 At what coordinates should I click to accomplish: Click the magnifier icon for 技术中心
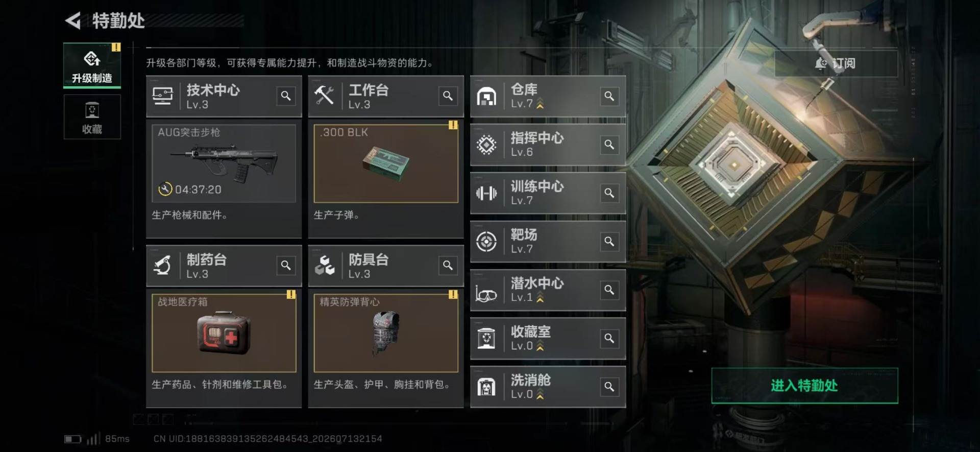coord(286,96)
